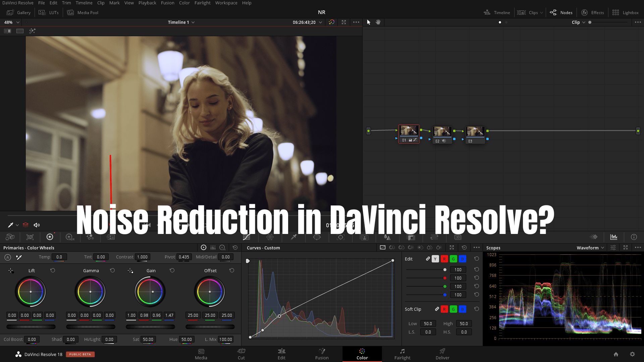Open the Effects library
The height and width of the screenshot is (362, 644).
593,12
